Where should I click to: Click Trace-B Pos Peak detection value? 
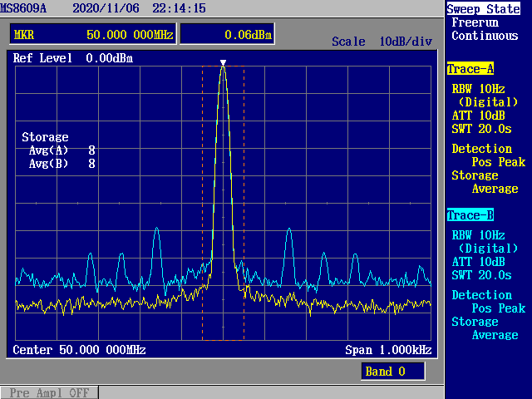tap(499, 308)
